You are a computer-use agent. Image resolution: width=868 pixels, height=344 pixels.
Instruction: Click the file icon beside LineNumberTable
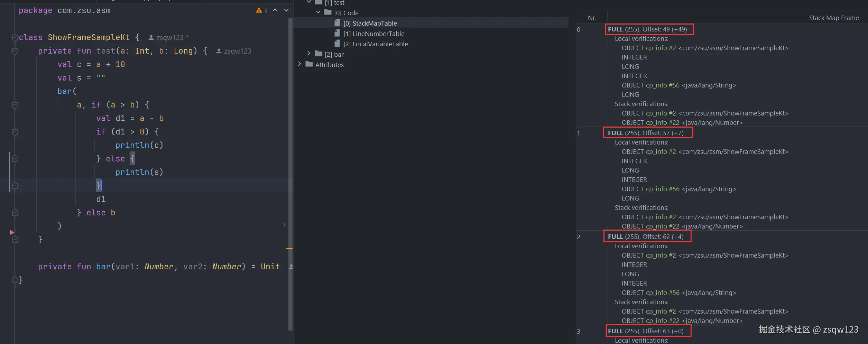[x=337, y=33]
